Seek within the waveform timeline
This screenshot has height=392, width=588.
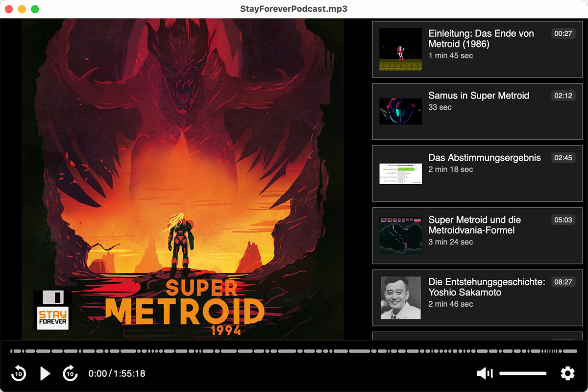[294, 351]
